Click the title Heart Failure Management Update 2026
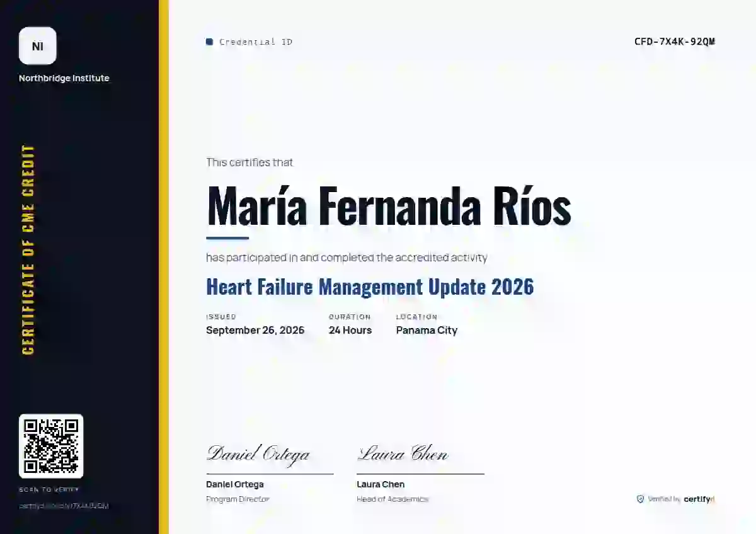 coord(370,287)
